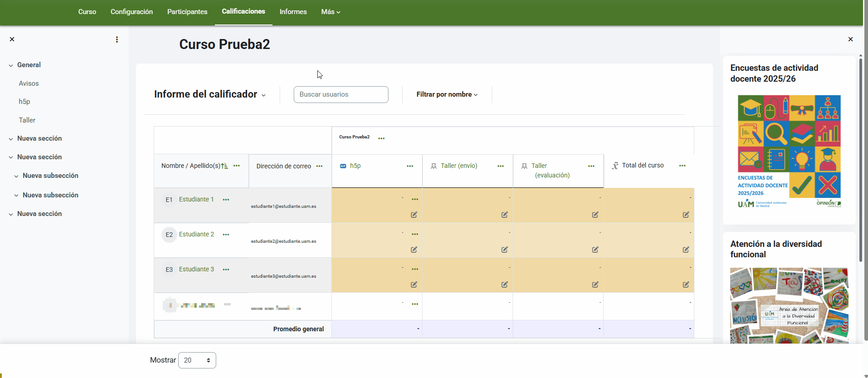Collapse last Nueva sección in index
The height and width of the screenshot is (378, 868).
point(11,214)
